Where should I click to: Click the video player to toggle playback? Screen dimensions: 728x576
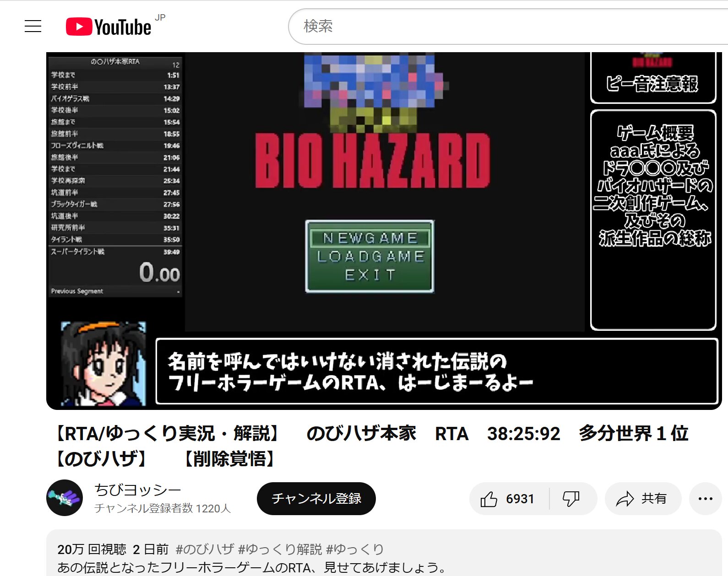384,231
